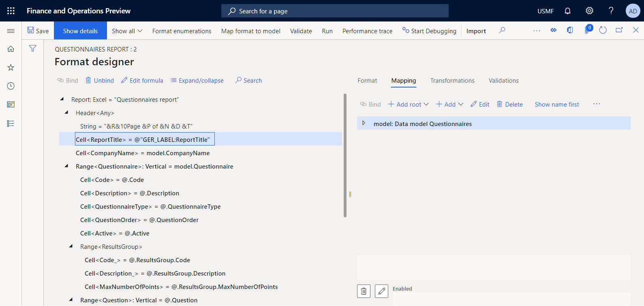
Task: Click Validate in the action pane
Action: click(301, 31)
